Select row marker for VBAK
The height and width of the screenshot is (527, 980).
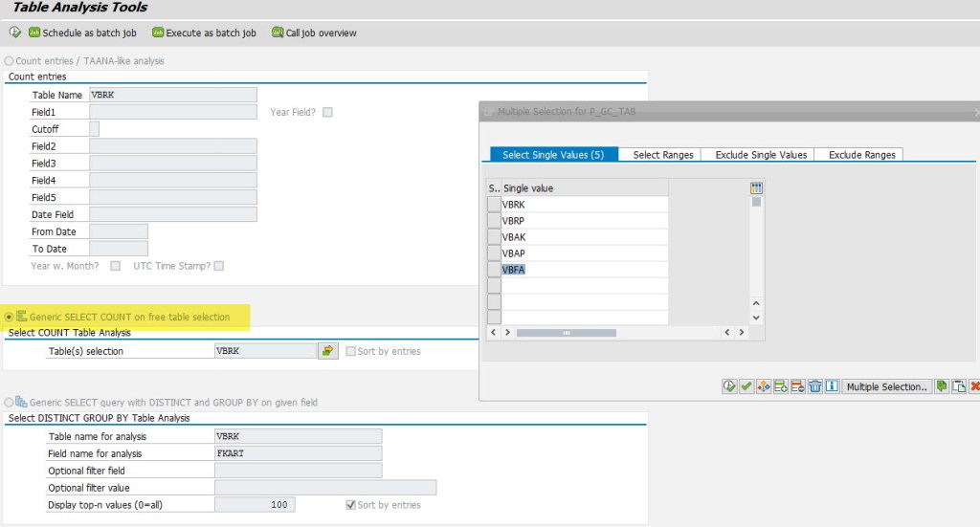point(494,237)
